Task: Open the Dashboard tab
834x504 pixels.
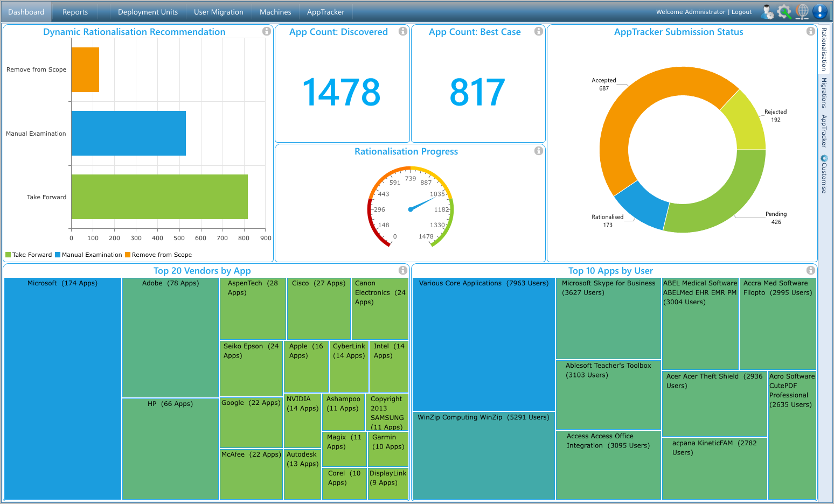Action: tap(26, 12)
